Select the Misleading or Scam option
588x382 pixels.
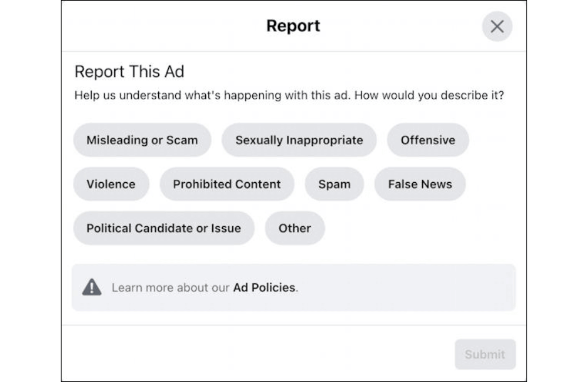[142, 140]
